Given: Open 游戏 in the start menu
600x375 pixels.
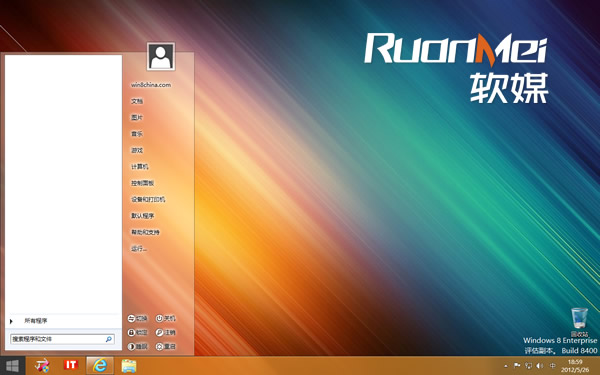Looking at the screenshot, I should pos(137,150).
